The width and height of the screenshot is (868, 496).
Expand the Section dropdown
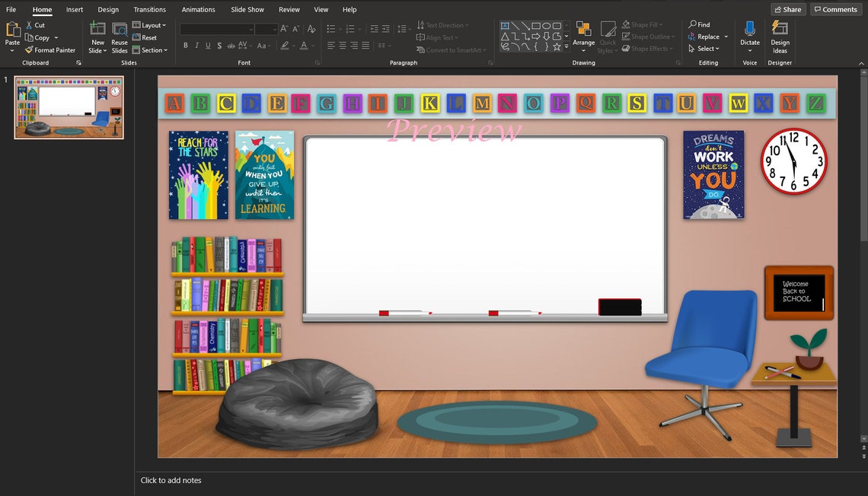pos(150,49)
